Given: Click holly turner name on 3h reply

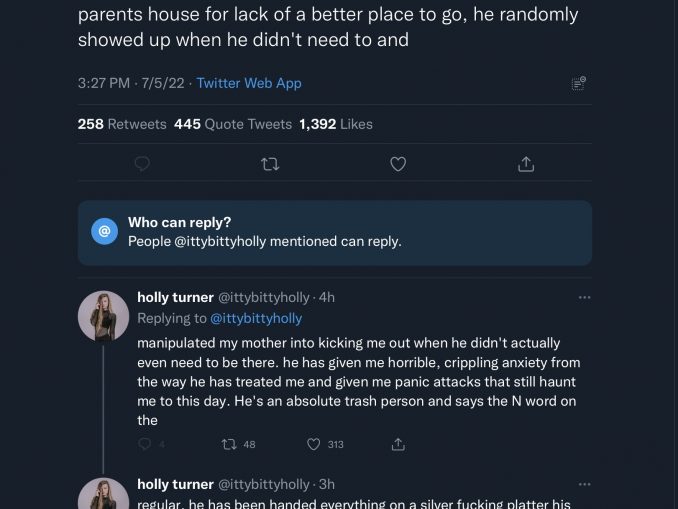Looking at the screenshot, I should click(175, 484).
